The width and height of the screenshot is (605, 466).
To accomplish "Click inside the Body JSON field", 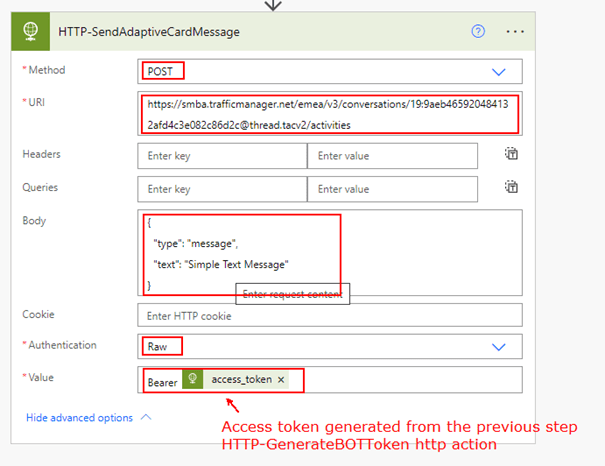I will (420, 250).
